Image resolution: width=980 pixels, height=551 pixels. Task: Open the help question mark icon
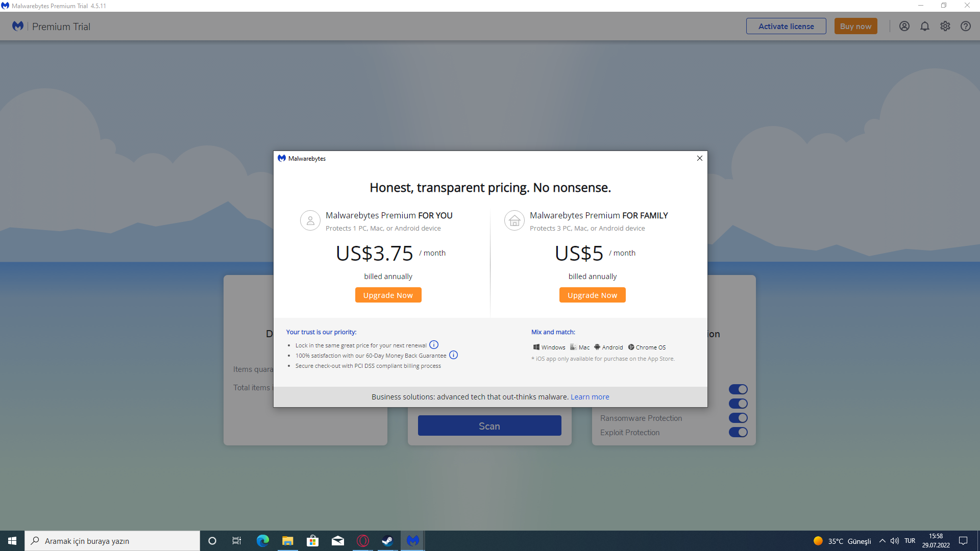965,26
